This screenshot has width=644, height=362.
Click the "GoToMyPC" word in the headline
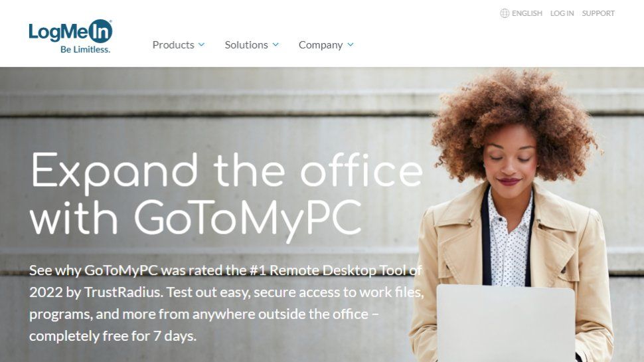point(248,219)
